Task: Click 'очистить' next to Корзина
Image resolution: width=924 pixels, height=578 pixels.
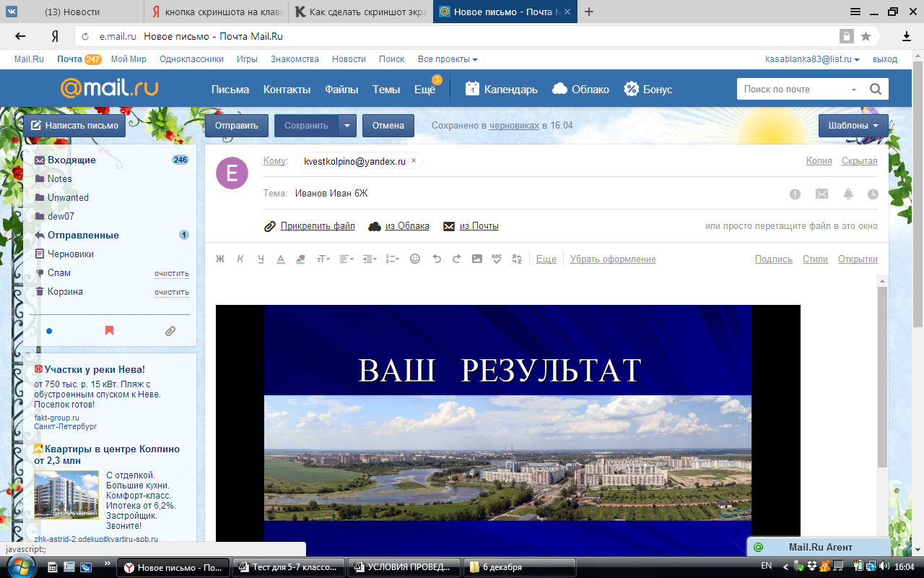Action: tap(172, 292)
